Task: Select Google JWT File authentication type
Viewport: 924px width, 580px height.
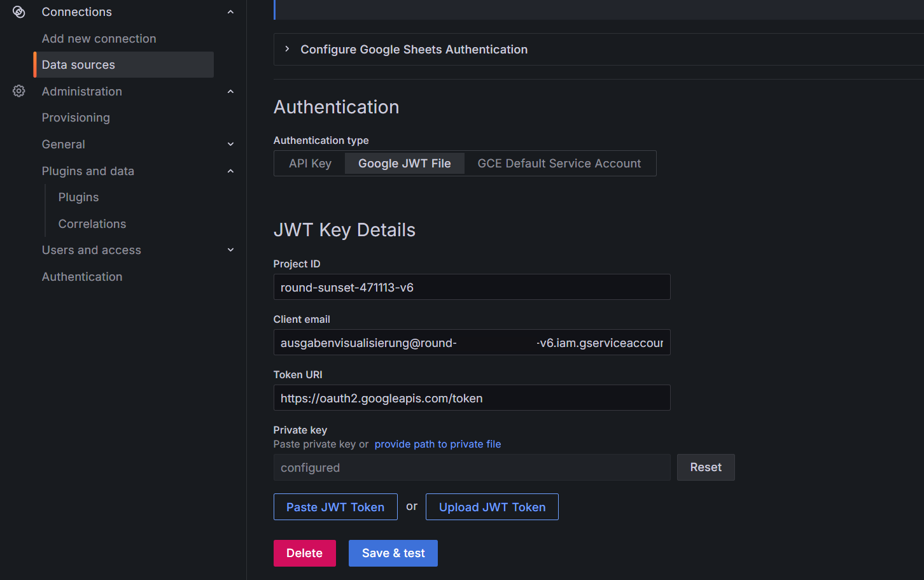Action: coord(404,164)
